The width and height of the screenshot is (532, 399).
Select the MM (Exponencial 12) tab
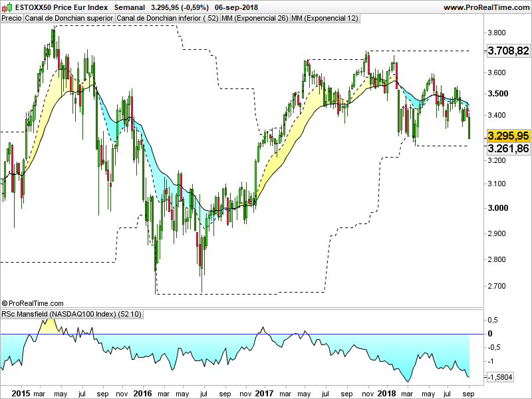coord(325,19)
